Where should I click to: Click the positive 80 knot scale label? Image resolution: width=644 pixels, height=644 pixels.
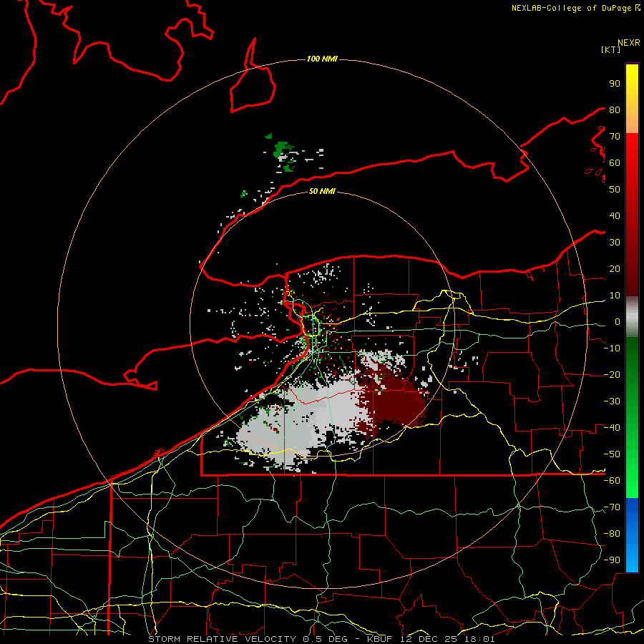615,110
